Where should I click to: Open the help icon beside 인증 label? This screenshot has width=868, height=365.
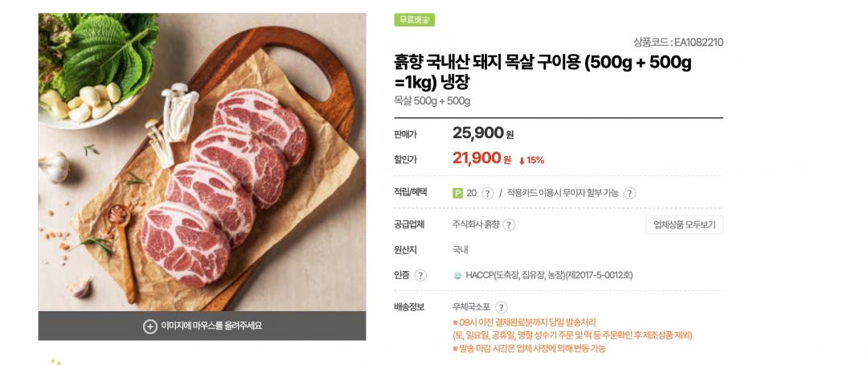coord(420,276)
